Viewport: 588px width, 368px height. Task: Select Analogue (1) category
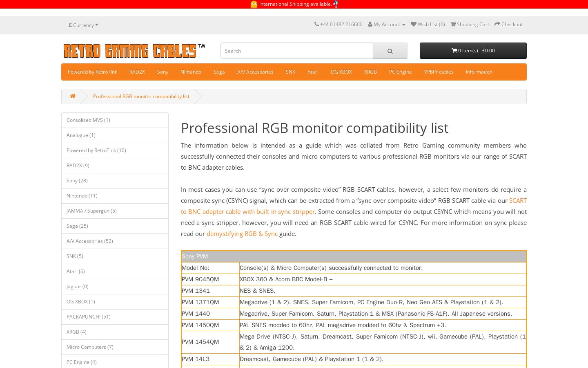115,135
